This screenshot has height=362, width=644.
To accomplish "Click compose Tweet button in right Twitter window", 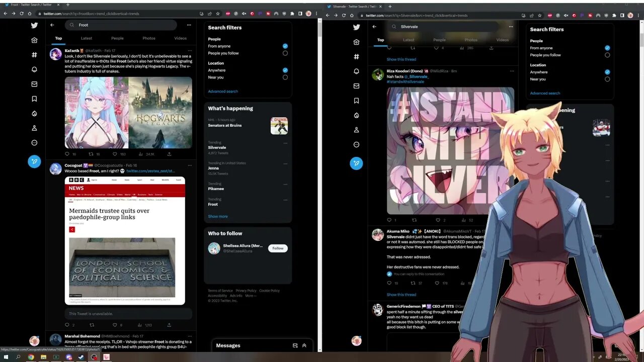I will point(356,163).
